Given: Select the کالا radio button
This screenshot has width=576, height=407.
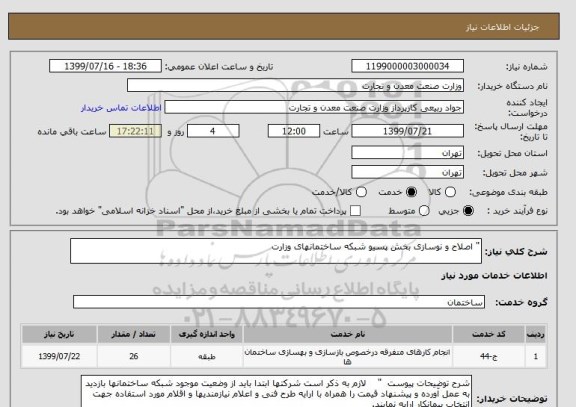Looking at the screenshot, I should click(450, 192).
